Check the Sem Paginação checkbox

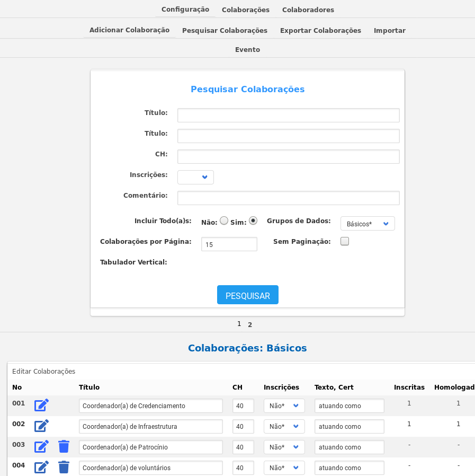pos(345,241)
